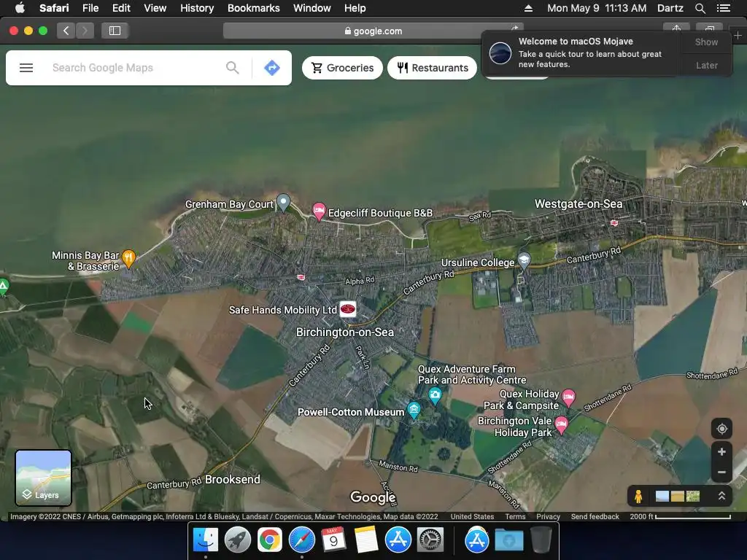Click the Powell-Cotton Museum pin
The image size is (747, 560).
coord(414,410)
